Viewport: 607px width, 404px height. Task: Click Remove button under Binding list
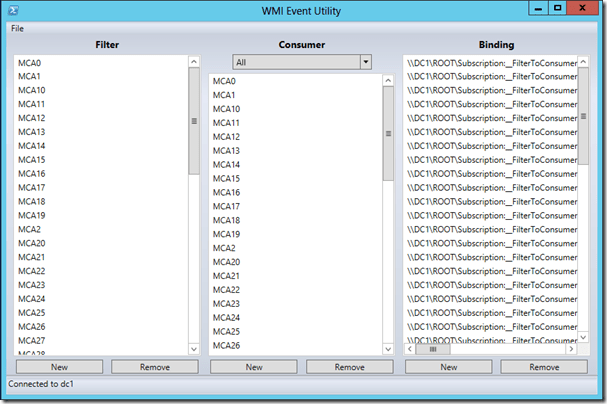point(543,367)
